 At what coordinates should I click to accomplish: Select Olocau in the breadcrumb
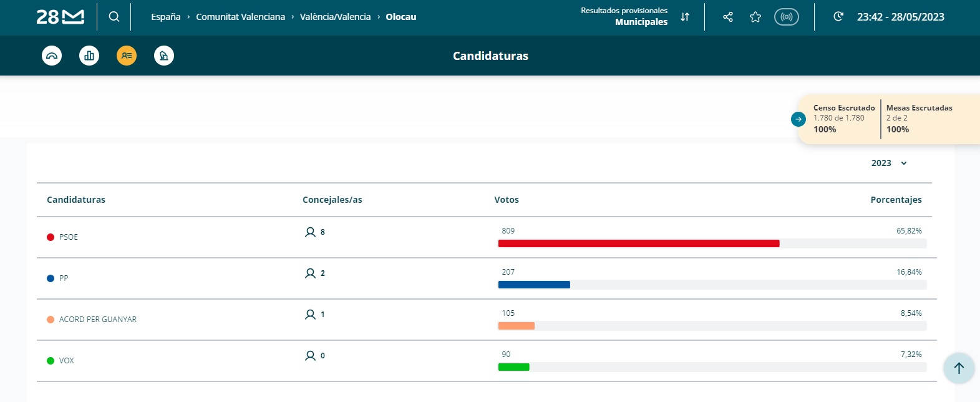tap(400, 17)
